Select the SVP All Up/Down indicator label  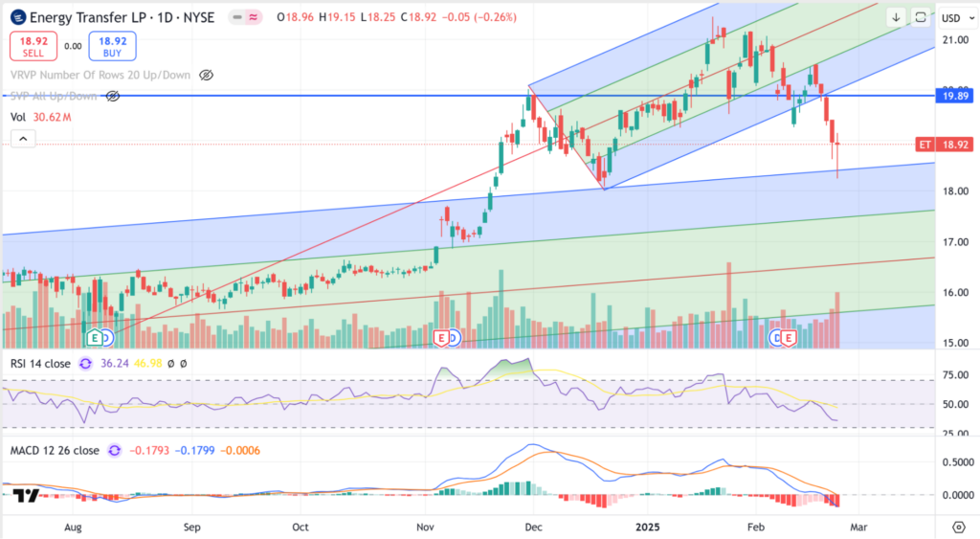pos(54,97)
